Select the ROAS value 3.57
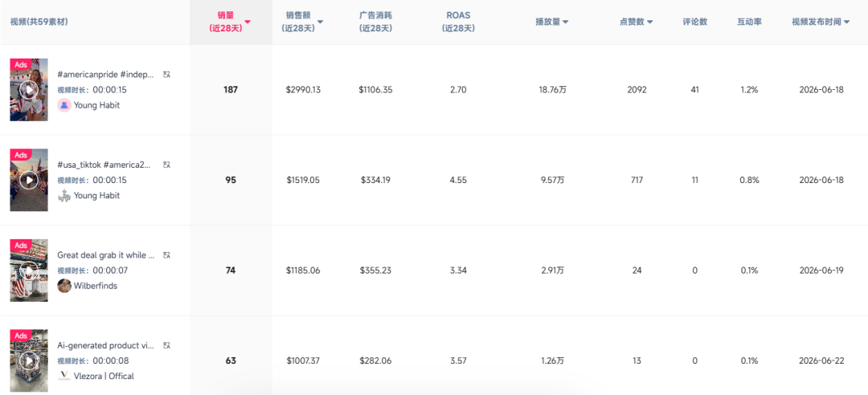 (x=458, y=360)
